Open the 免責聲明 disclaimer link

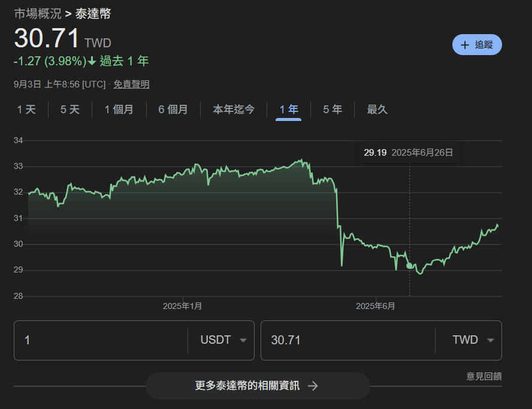[x=131, y=84]
